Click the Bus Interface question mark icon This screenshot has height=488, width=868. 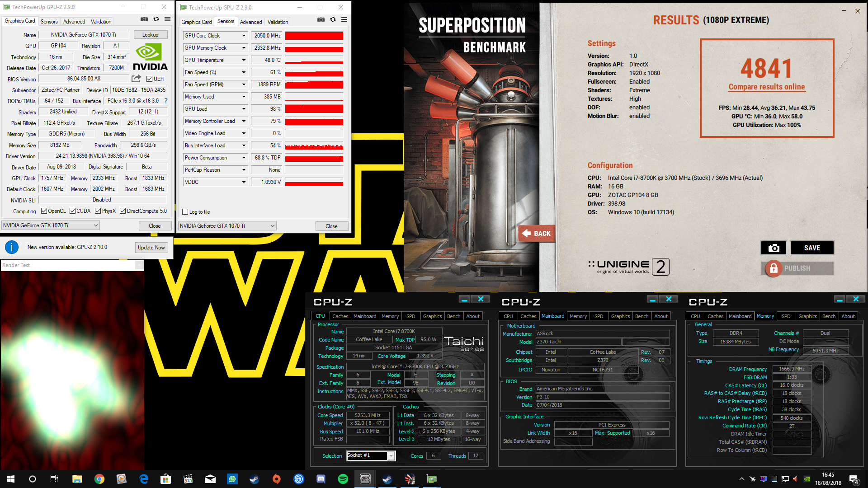click(166, 101)
